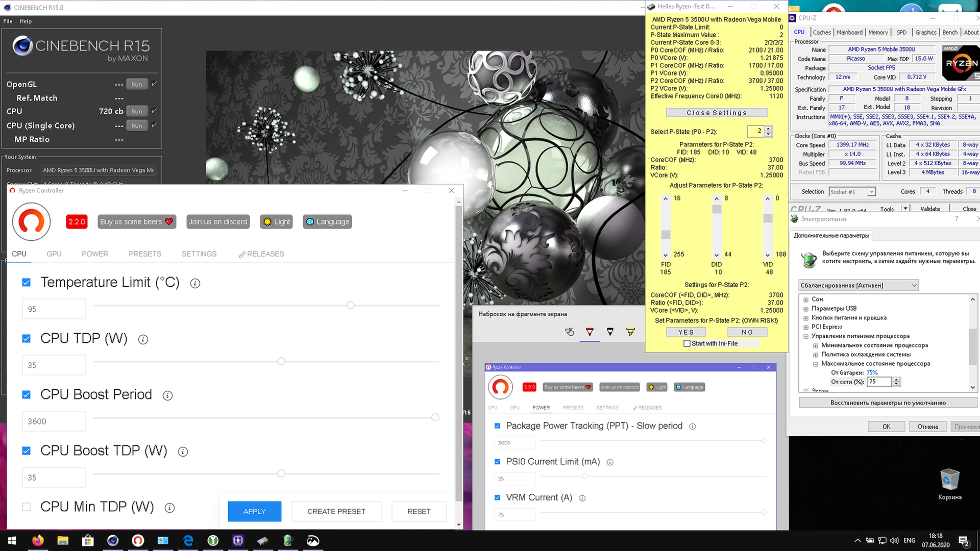The width and height of the screenshot is (980, 551).
Task: Expand the Параметры USB node
Action: coord(806,309)
